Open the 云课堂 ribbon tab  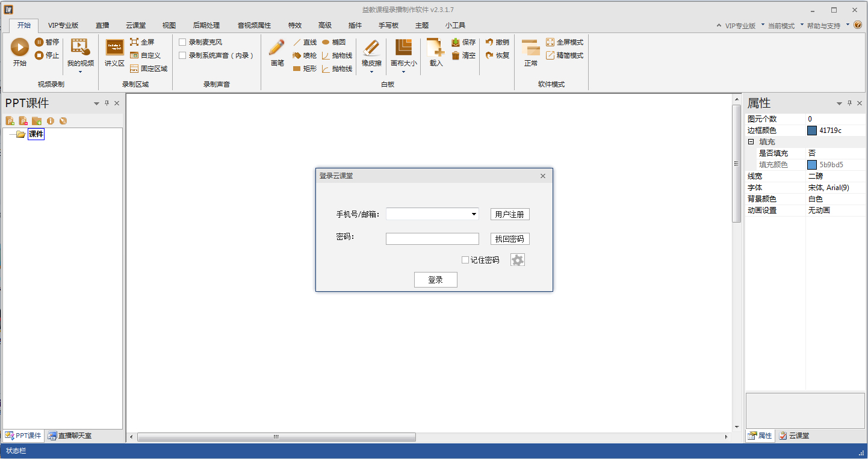(x=136, y=25)
